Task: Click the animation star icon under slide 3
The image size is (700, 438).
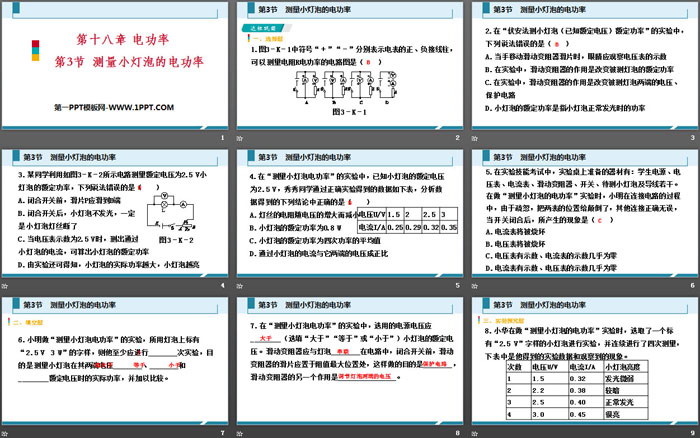Action: coord(475,138)
